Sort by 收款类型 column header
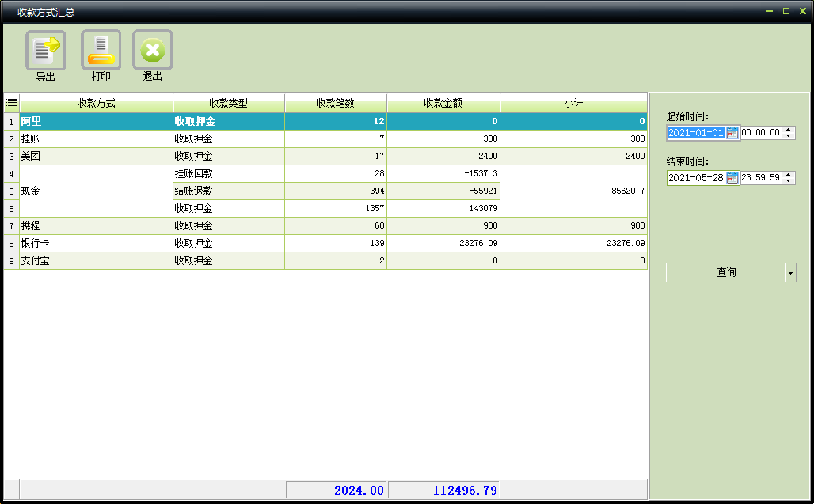This screenshot has height=504, width=814. pos(228,103)
